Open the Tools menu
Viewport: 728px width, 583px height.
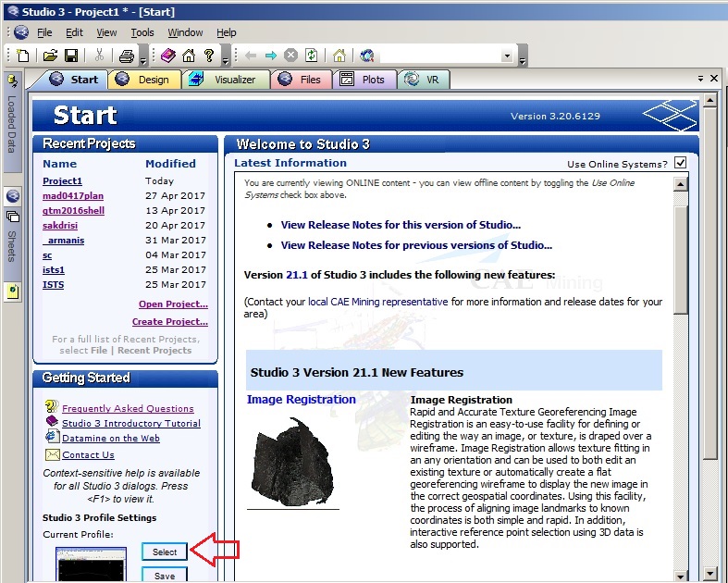(142, 32)
